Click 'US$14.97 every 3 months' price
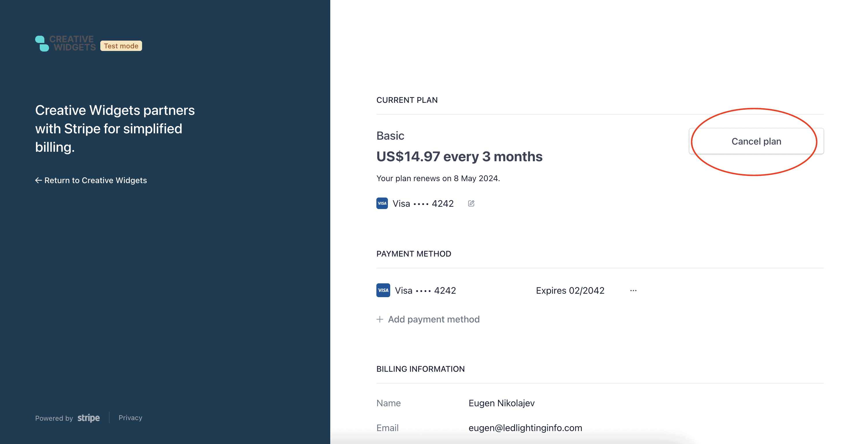 click(459, 157)
